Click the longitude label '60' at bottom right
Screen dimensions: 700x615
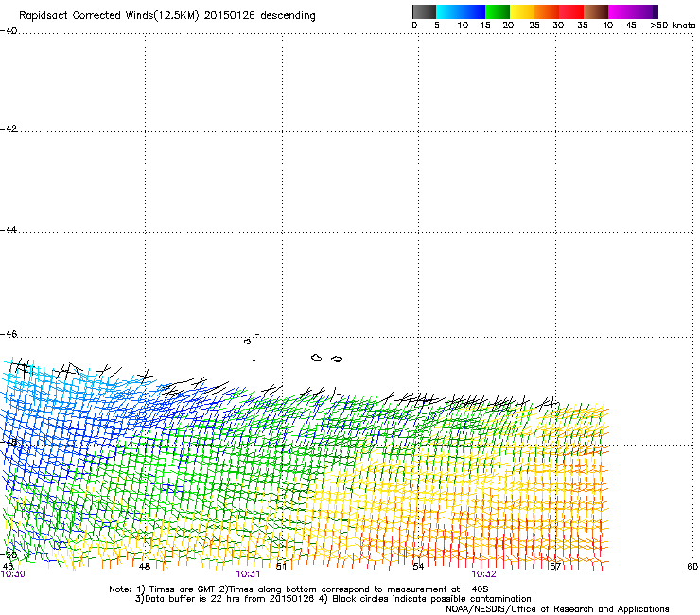click(x=692, y=567)
